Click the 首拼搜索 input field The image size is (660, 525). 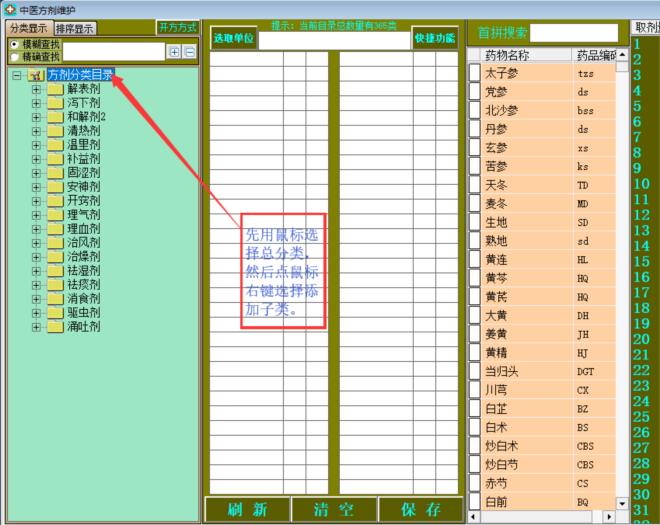point(573,33)
